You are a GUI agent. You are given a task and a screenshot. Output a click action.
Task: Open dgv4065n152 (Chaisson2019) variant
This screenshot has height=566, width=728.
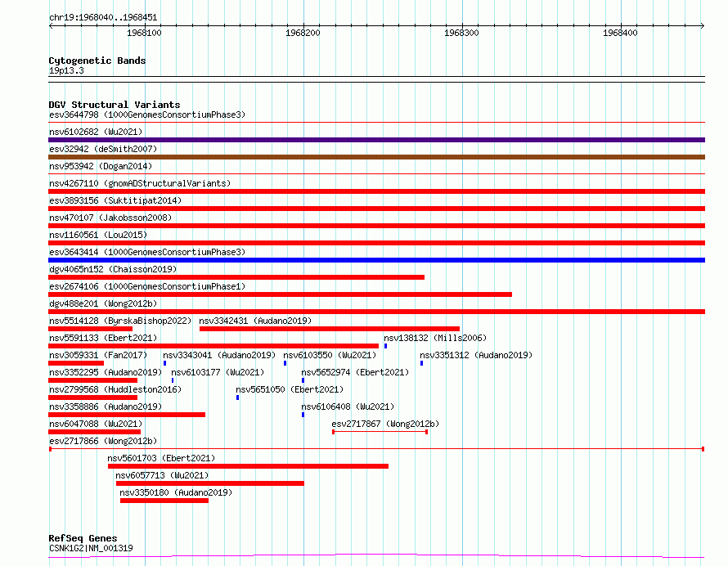click(113, 269)
